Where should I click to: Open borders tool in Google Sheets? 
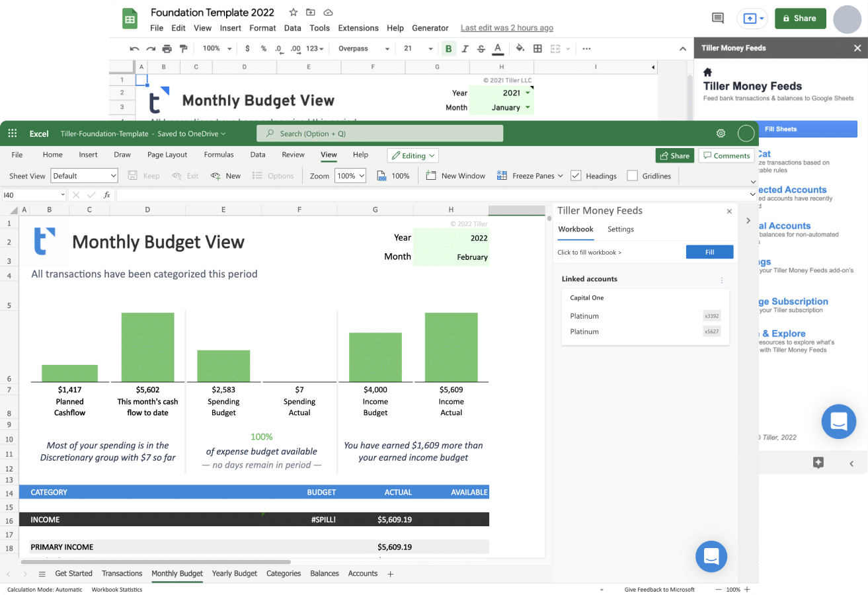pos(537,48)
